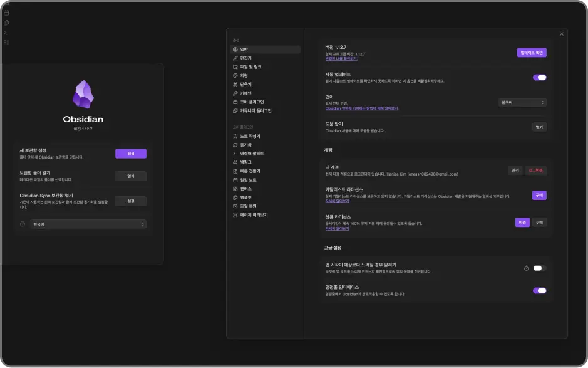Image resolution: width=588 pixels, height=368 pixels.
Task: Open the 일일 노트 calendar icon in settings
Action: pyautogui.click(x=235, y=180)
